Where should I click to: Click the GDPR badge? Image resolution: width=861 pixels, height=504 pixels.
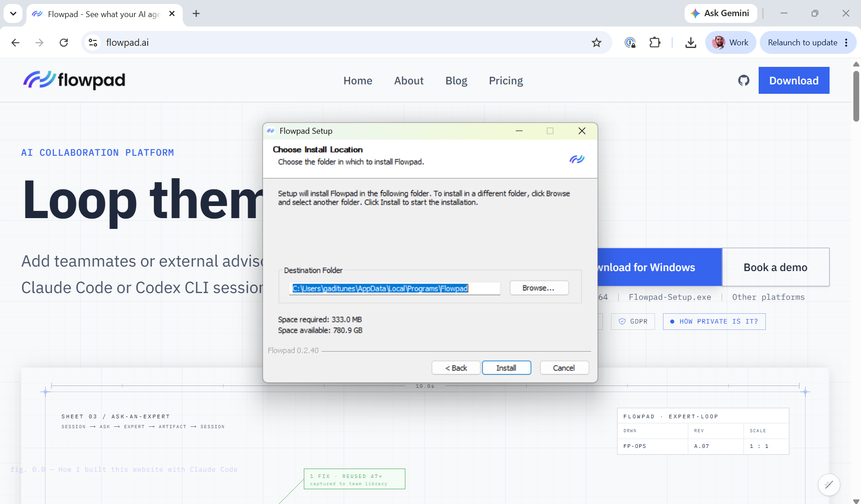click(633, 321)
